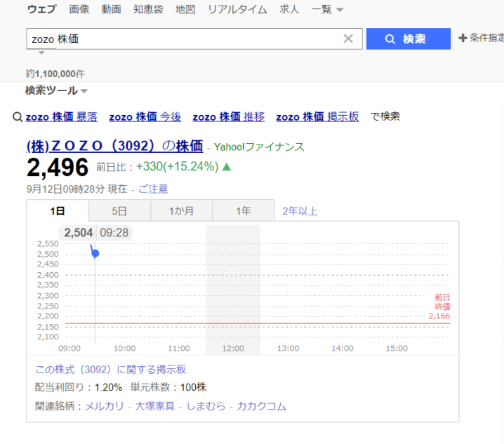The height and width of the screenshot is (444, 504).
Task: Click the blue 検索 search button
Action: (x=408, y=39)
